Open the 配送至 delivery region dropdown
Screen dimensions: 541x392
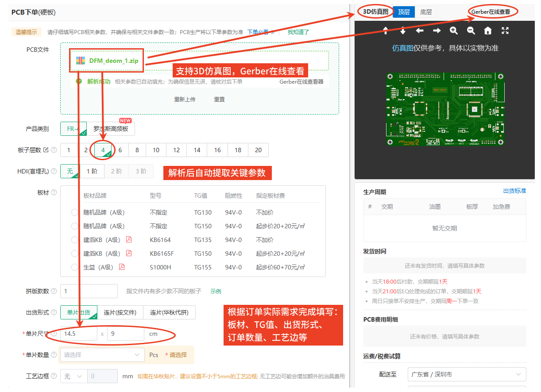[x=467, y=374]
